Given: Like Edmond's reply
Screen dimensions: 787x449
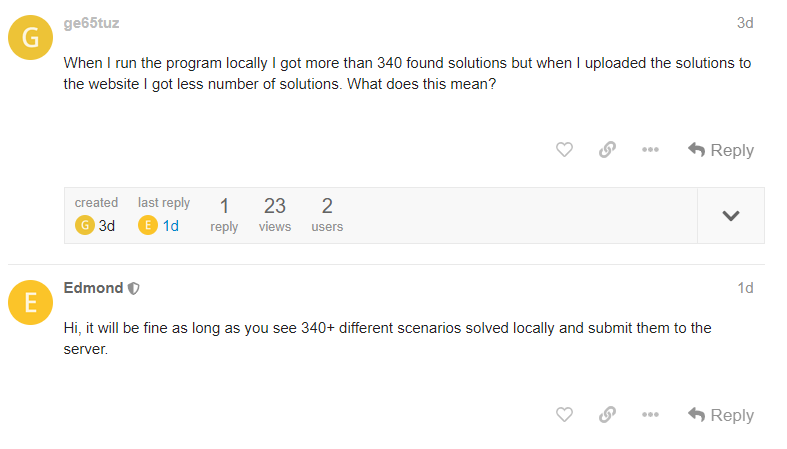Looking at the screenshot, I should tap(564, 415).
